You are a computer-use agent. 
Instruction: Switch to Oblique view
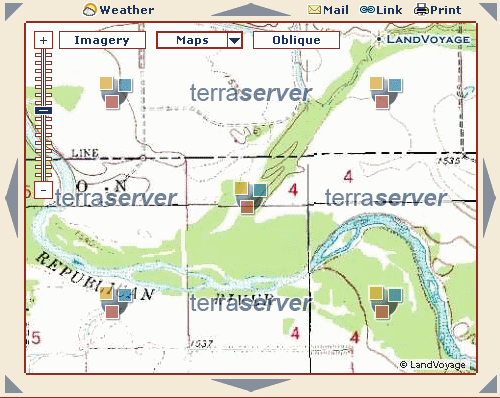coord(296,40)
